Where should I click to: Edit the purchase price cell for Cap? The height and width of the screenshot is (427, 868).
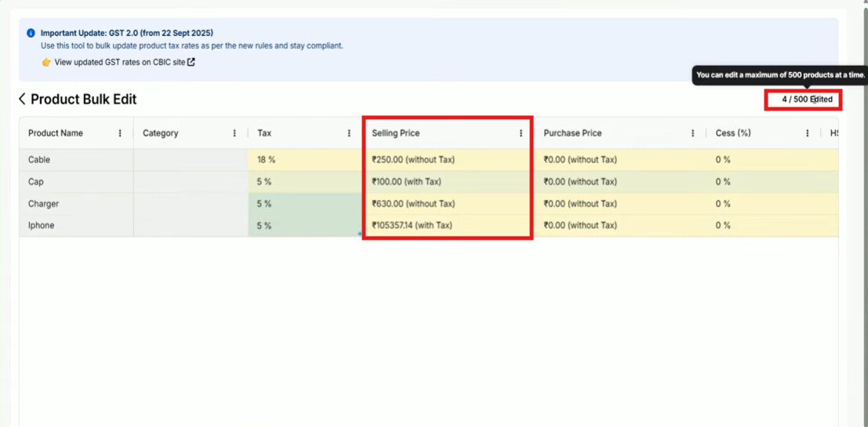click(x=620, y=182)
